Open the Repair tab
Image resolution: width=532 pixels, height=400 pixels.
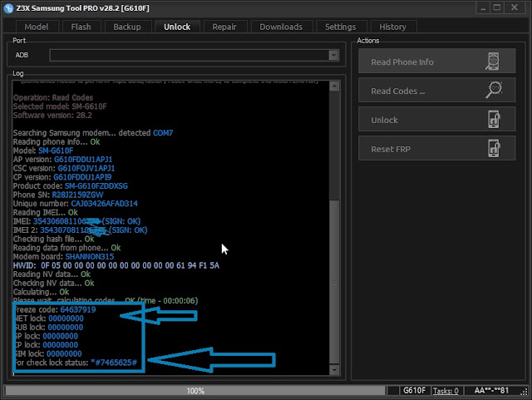pos(224,27)
